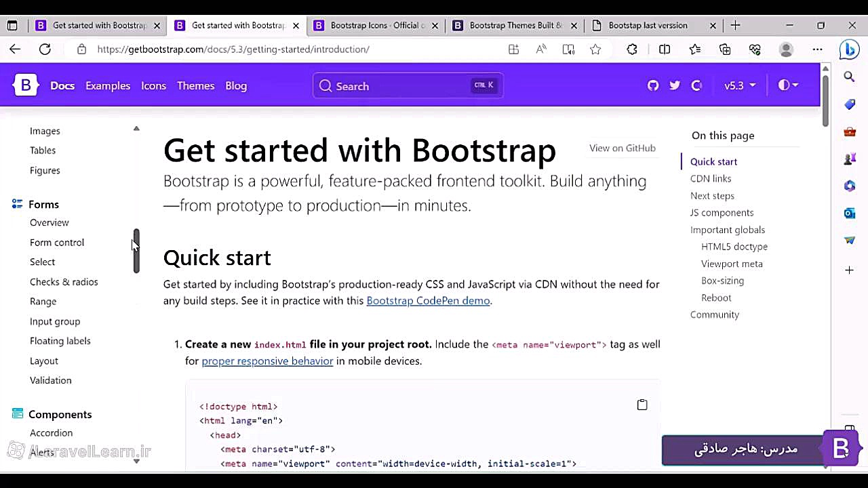Open the Favorites list icon
This screenshot has height=488, width=868.
[x=695, y=49]
